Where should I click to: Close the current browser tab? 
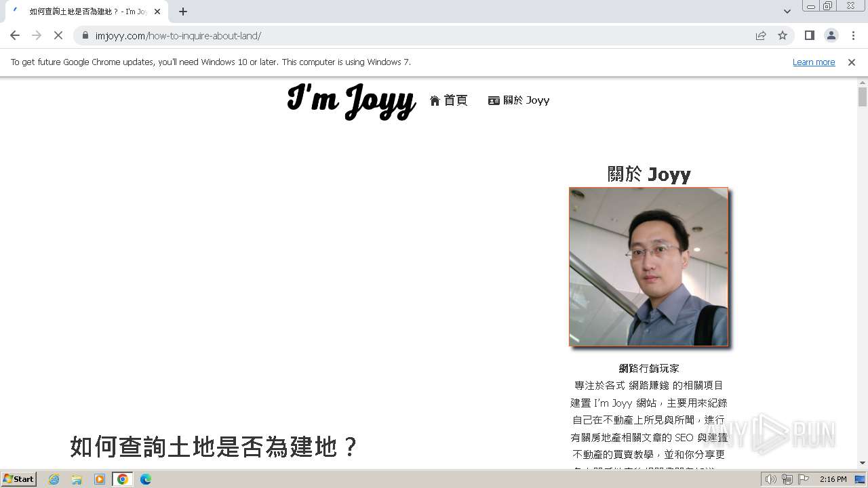tap(157, 12)
